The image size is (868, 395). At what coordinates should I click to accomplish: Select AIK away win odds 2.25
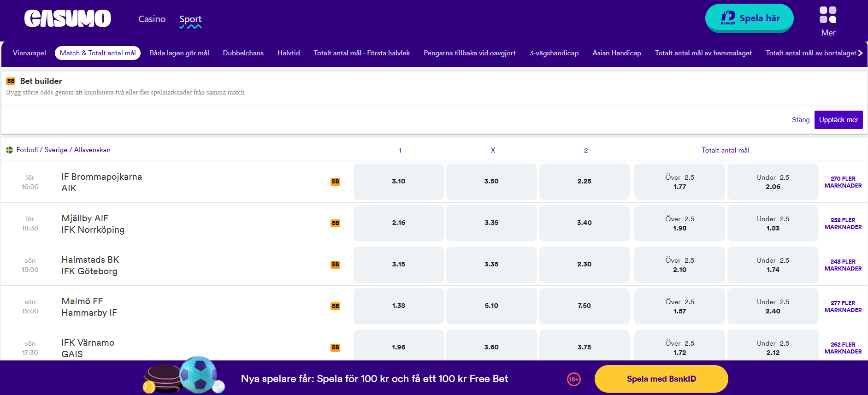(585, 182)
